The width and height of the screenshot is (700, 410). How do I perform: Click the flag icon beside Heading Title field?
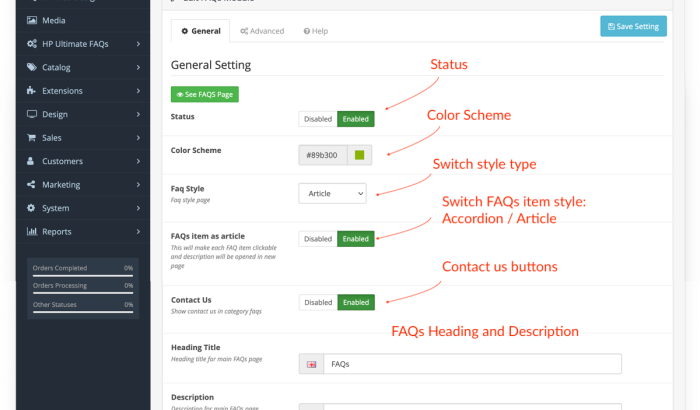click(312, 364)
